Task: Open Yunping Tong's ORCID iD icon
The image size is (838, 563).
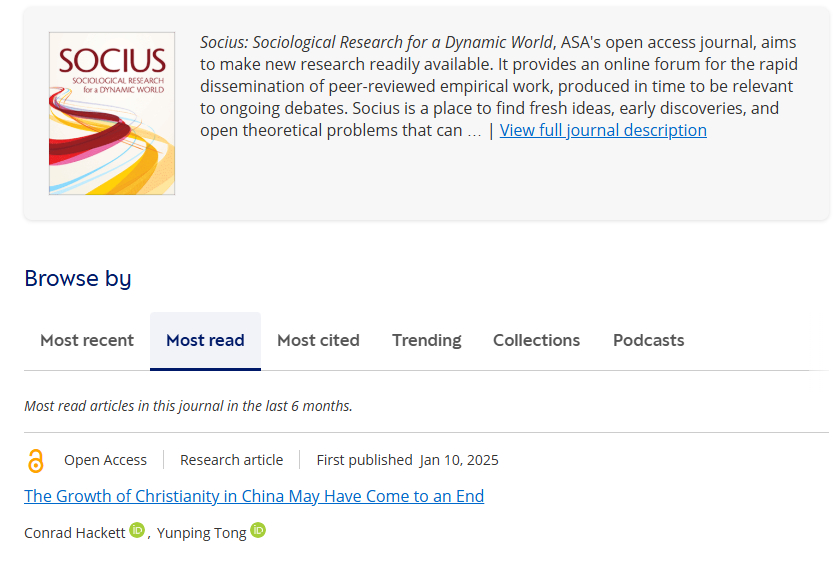Action: point(258,531)
